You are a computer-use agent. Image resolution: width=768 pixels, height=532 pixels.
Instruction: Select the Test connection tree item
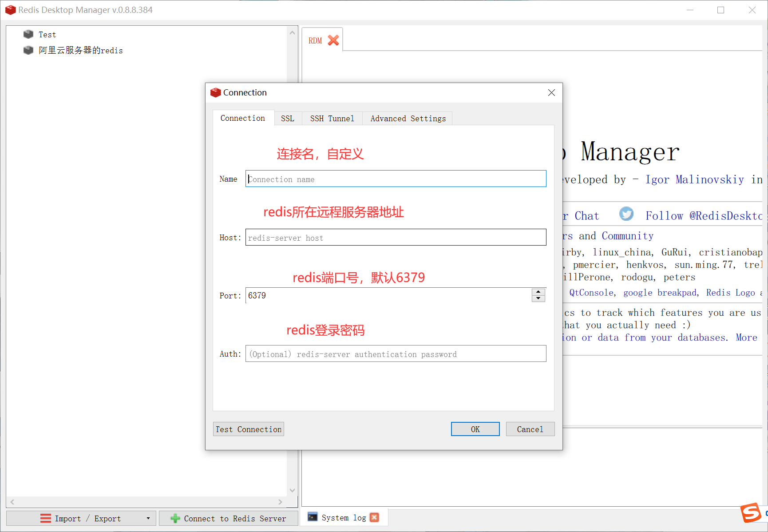47,34
